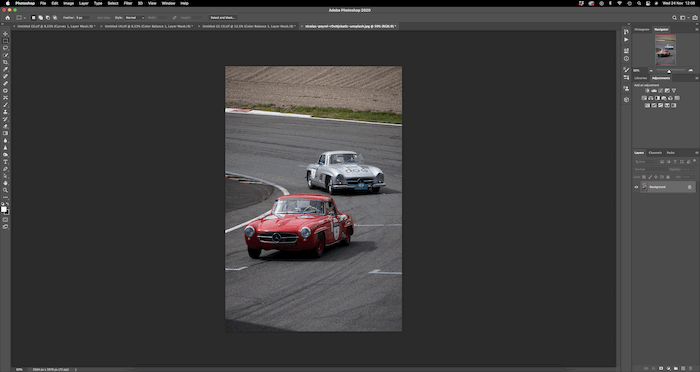Add a Color Balance adjustment

click(651, 98)
